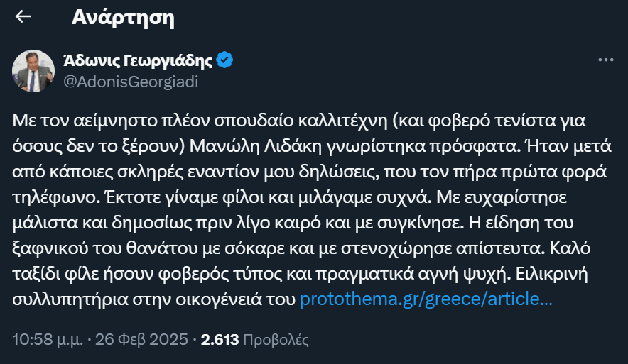The width and height of the screenshot is (628, 364).
Task: Click the back arrow icon
Action: click(23, 18)
